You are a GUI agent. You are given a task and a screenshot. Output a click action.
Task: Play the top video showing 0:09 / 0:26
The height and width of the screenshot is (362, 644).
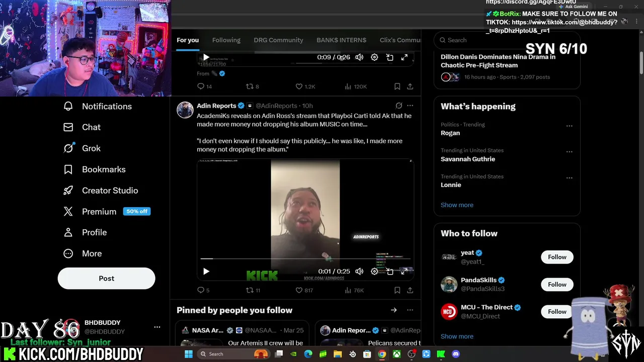206,57
